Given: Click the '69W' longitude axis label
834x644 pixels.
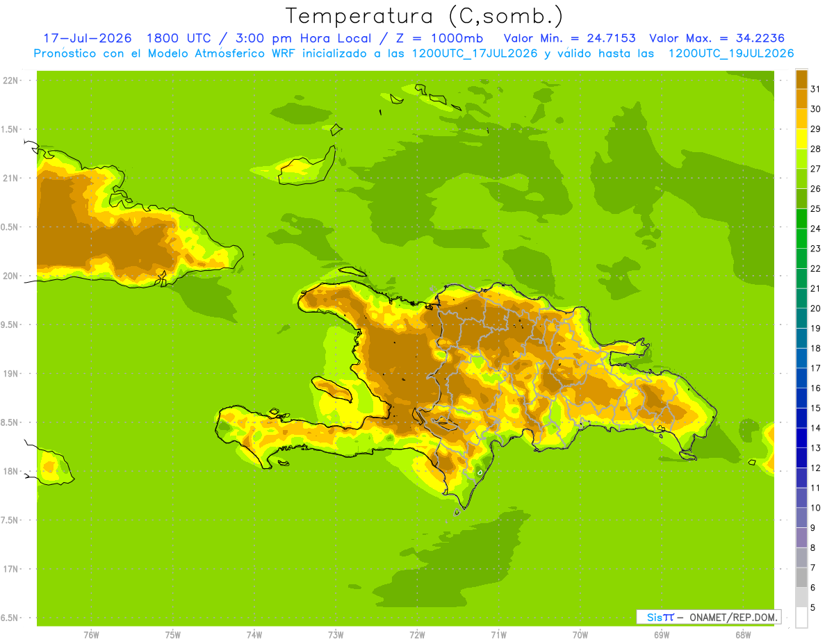Looking at the screenshot, I should point(662,634).
